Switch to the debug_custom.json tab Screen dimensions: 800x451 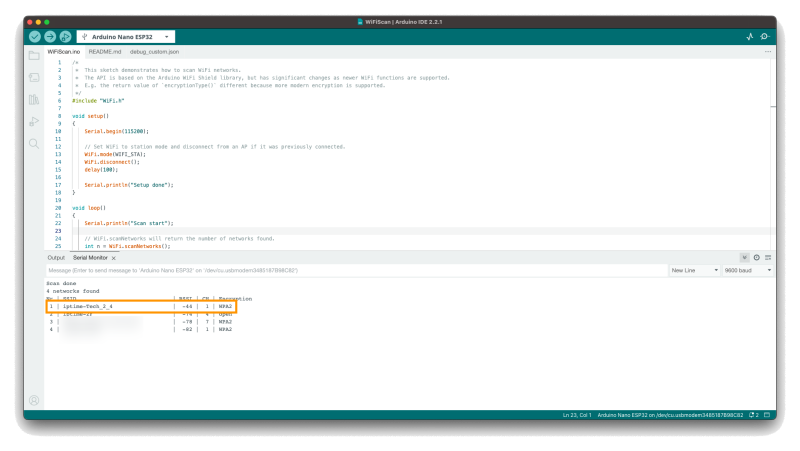click(154, 52)
